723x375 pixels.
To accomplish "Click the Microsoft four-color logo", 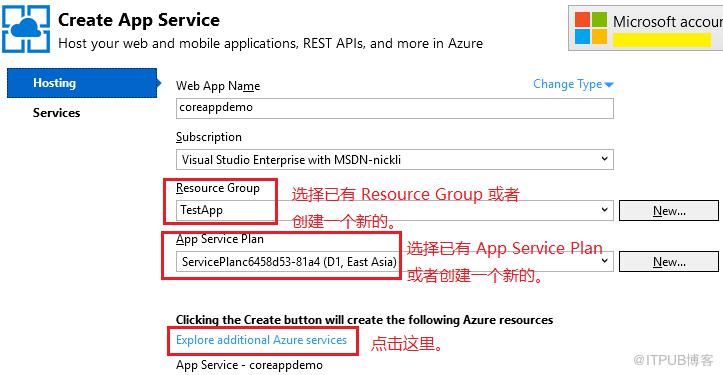I will [591, 28].
